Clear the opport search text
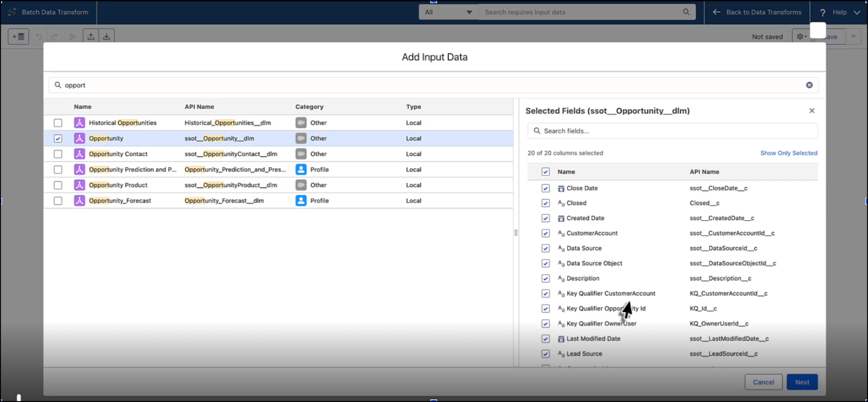The image size is (868, 402). (809, 85)
